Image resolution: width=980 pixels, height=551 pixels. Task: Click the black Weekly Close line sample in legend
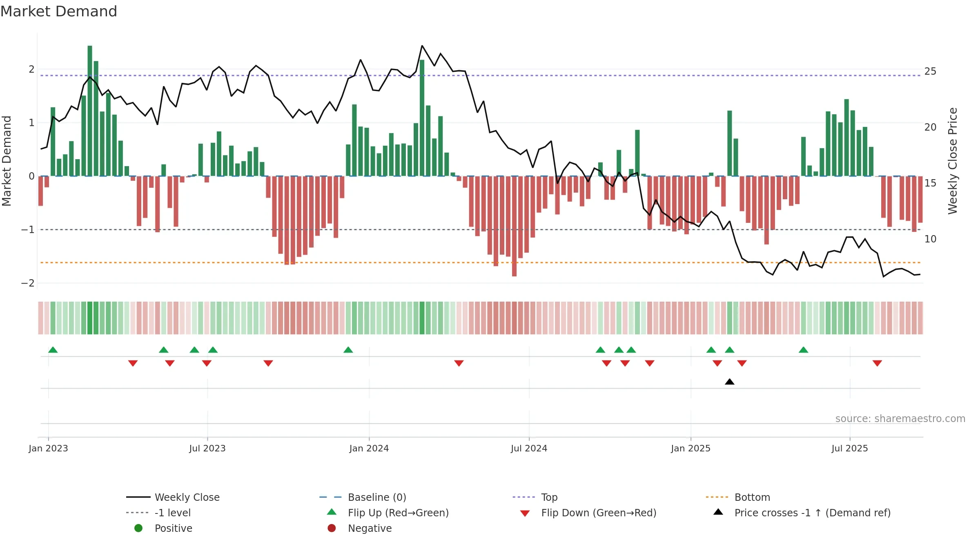(138, 497)
